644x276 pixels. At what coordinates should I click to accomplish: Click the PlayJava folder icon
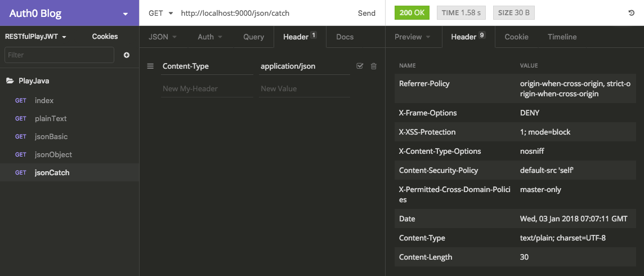[10, 81]
